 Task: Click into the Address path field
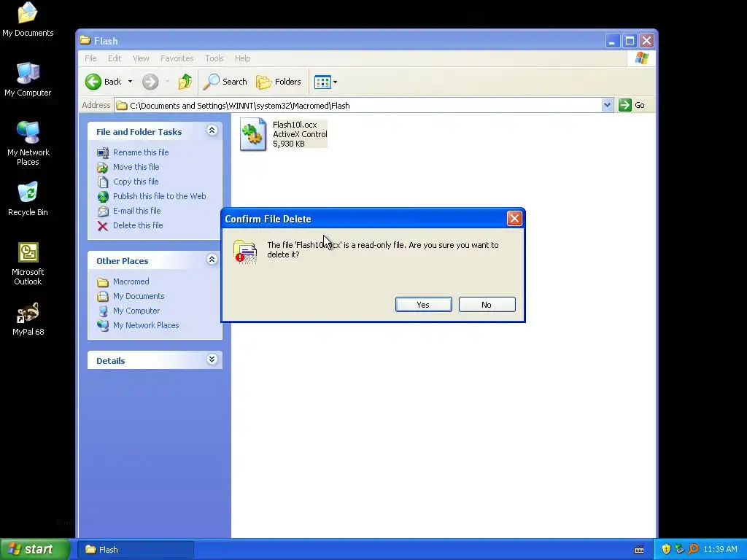coord(357,105)
